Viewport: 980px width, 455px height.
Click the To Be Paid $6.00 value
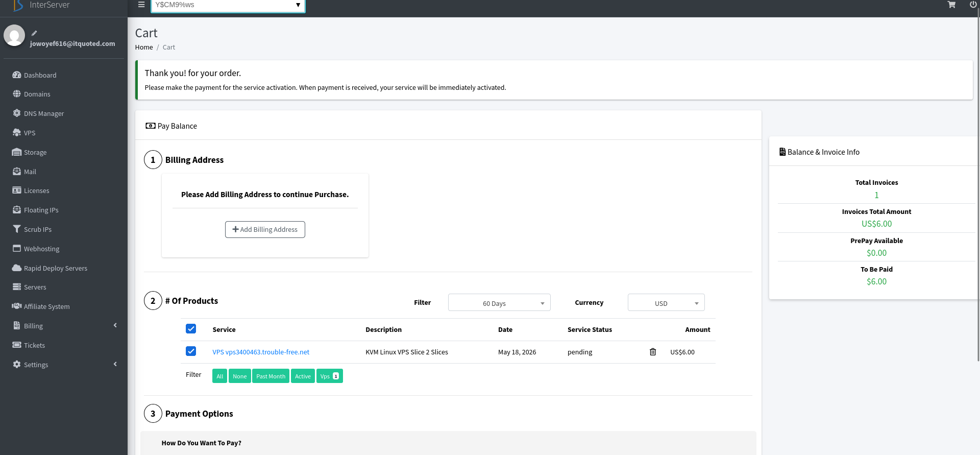(x=876, y=281)
